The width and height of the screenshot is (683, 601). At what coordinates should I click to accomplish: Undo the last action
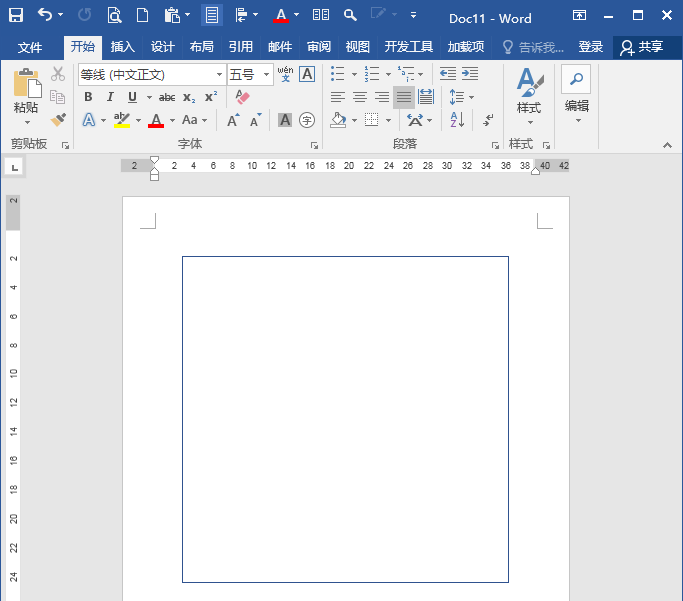pos(45,15)
